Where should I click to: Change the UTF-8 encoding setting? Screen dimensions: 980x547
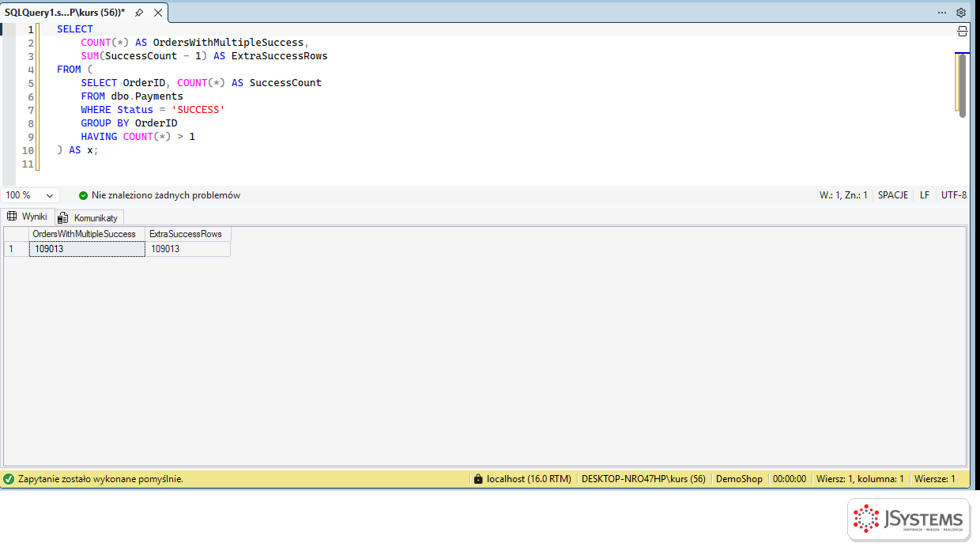coord(954,195)
